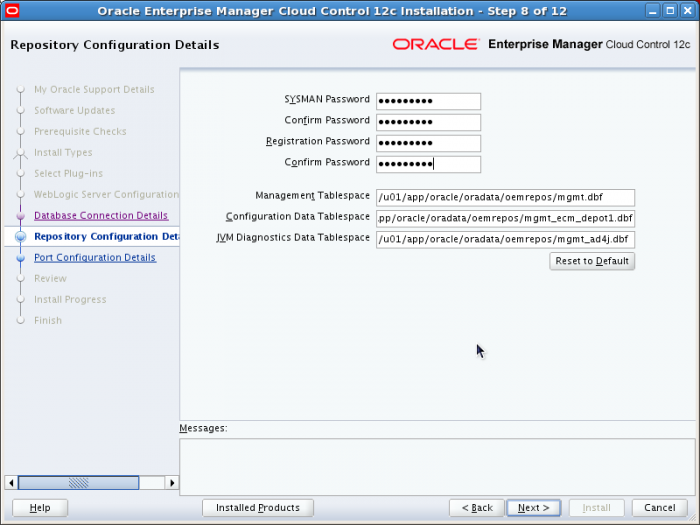Click the 'Finish' step text
Screen dimensions: 700x525
tap(48, 321)
